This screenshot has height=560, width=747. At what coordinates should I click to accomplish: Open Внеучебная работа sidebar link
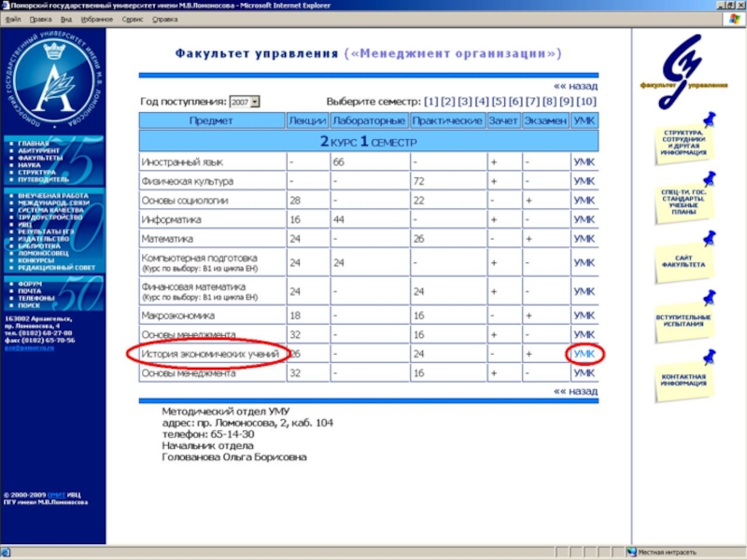[53, 196]
